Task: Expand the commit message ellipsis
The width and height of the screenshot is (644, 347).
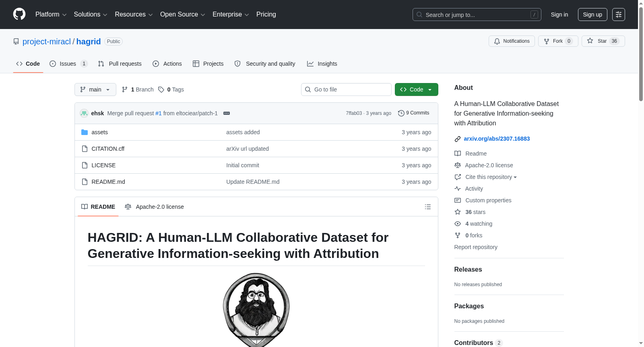Action: tap(227, 113)
